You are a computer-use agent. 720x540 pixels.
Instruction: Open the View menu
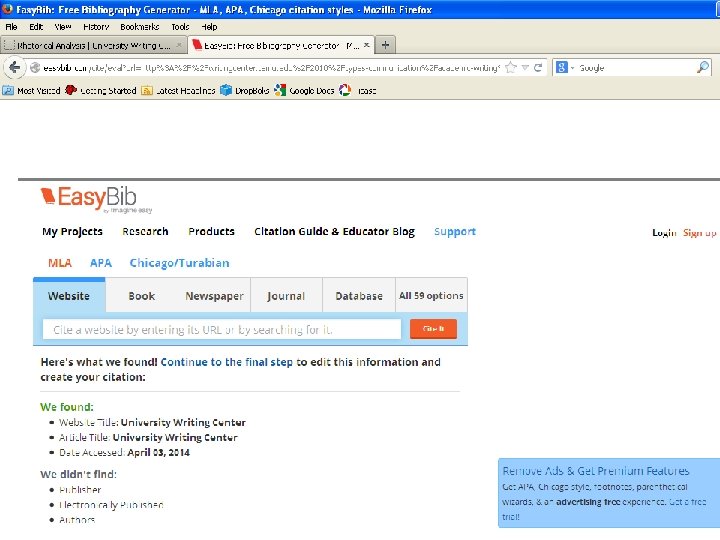click(63, 27)
